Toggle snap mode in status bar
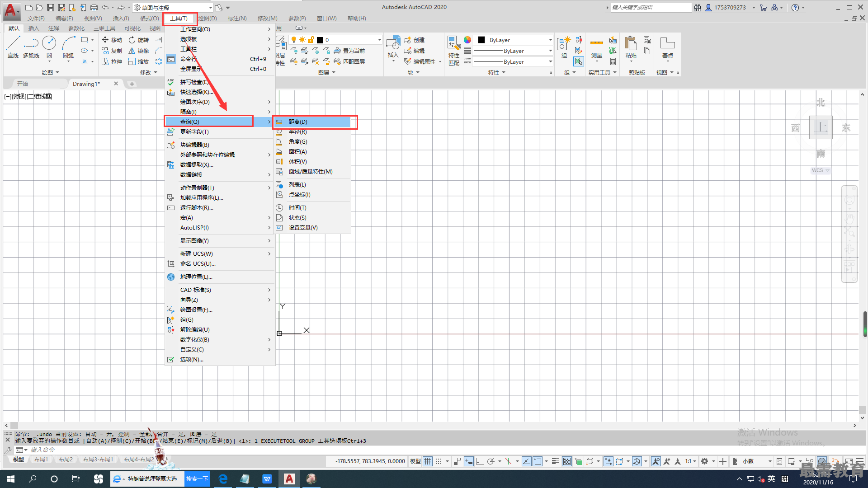 439,461
